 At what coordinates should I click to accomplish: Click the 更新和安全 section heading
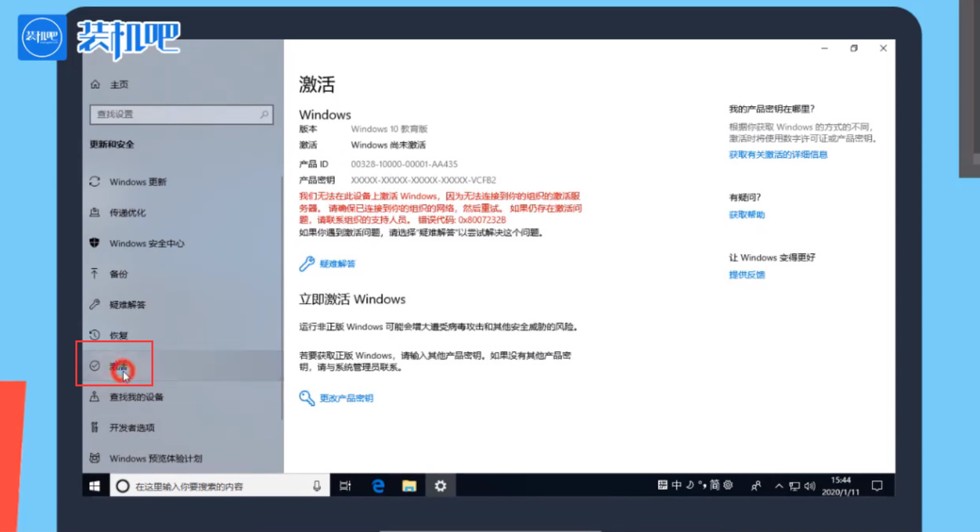point(112,144)
